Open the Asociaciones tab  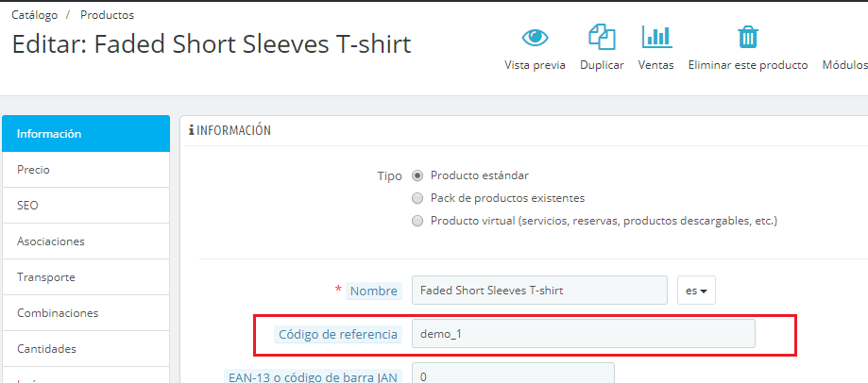85,241
